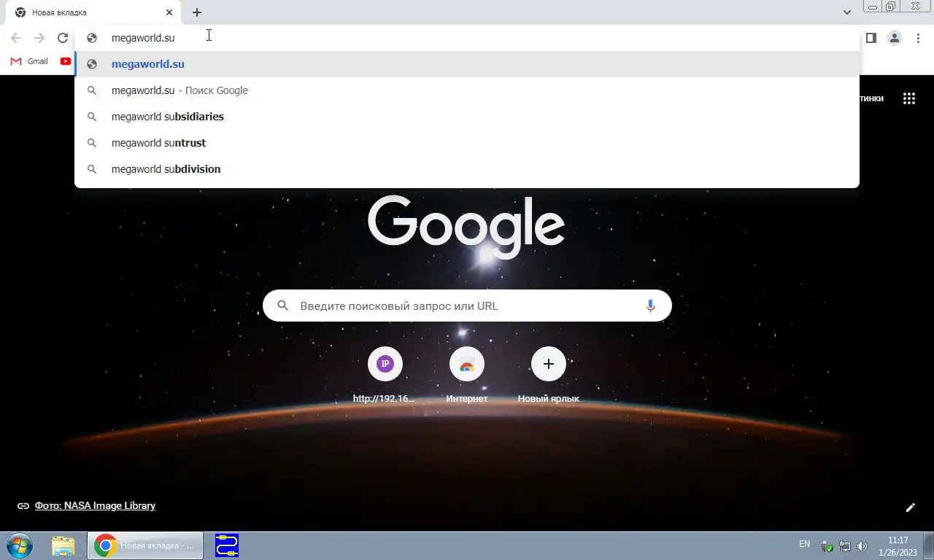Click the Google search box

(x=467, y=306)
